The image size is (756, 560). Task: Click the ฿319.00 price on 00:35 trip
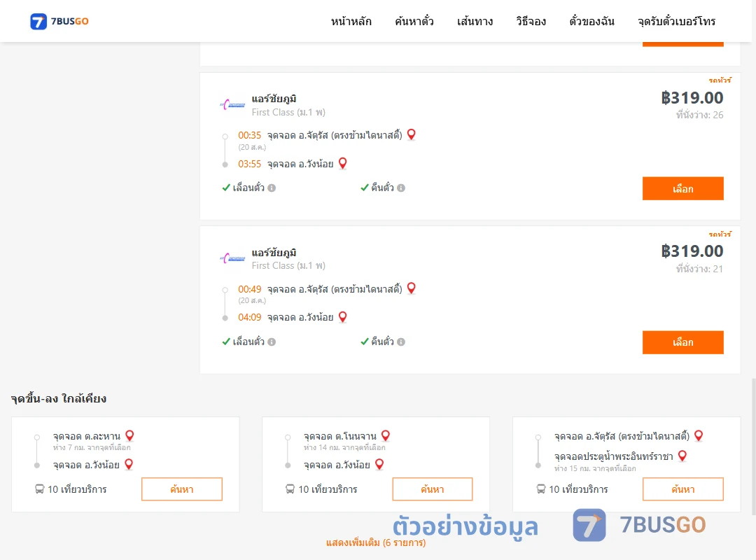click(692, 98)
